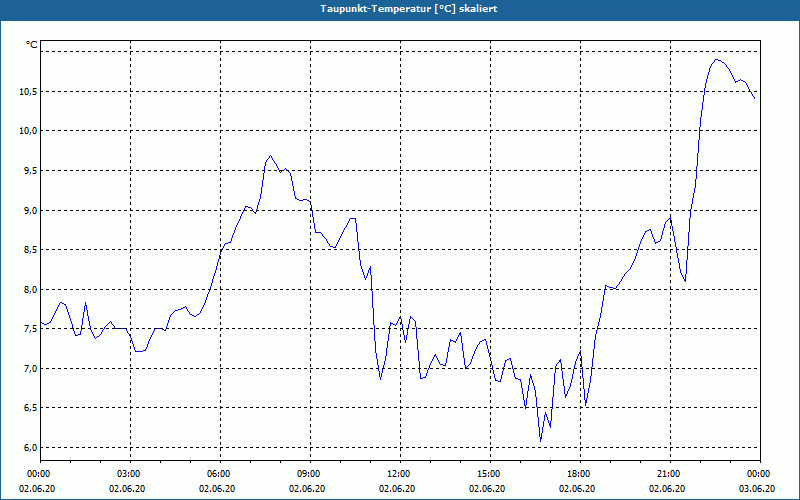The height and width of the screenshot is (500, 800).
Task: Click the 00:00 label above 03.06.20
Action: [760, 474]
